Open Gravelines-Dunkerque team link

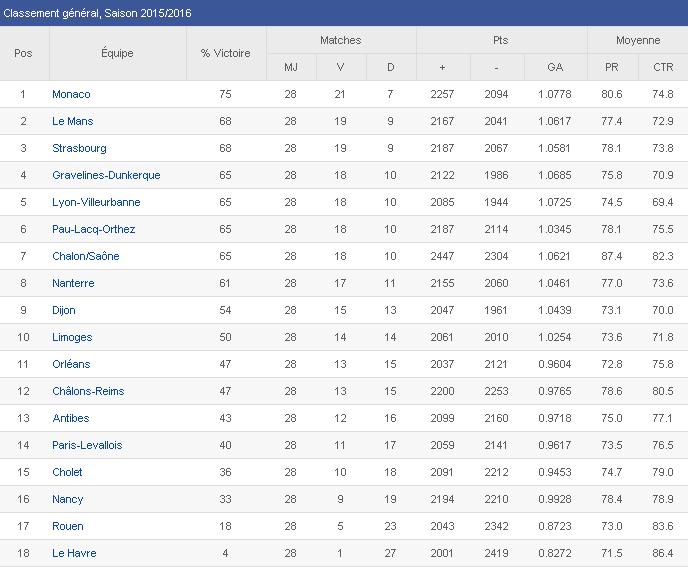[106, 175]
